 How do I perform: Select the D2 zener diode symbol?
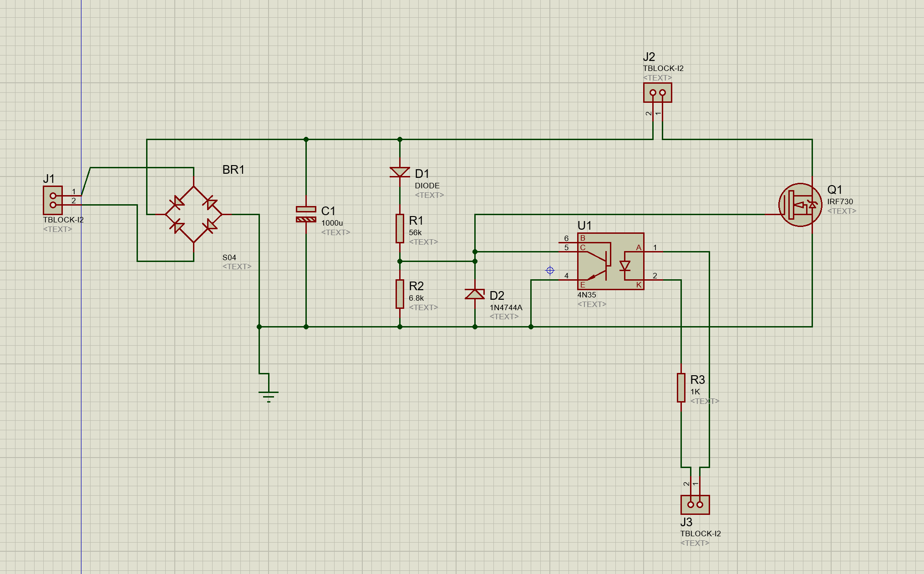pos(475,294)
